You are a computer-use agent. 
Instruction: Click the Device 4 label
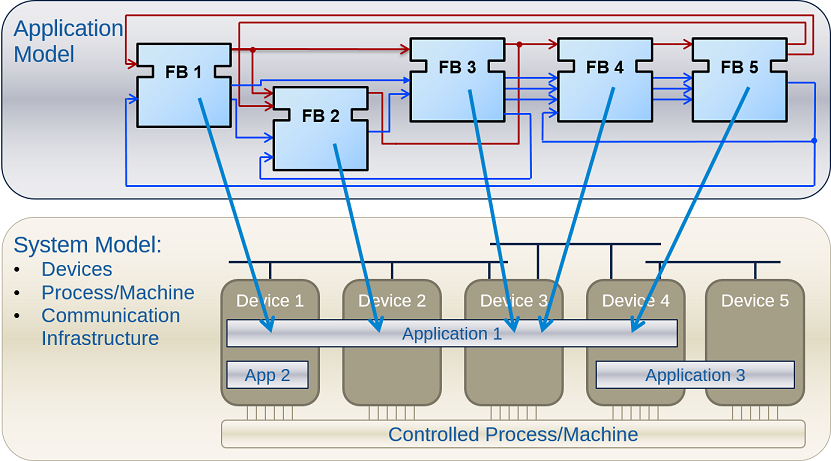pos(636,301)
